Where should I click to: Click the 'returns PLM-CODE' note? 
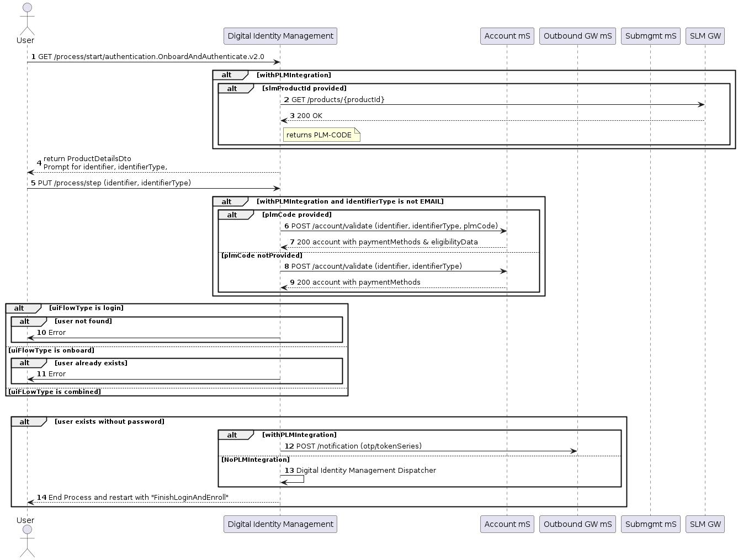[x=321, y=135]
